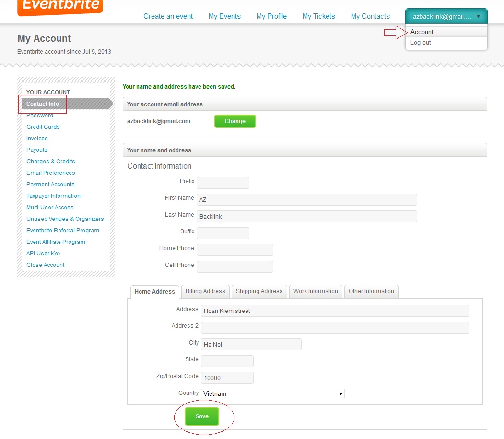504x439 pixels.
Task: Focus the Cell Phone input field
Action: click(x=235, y=266)
